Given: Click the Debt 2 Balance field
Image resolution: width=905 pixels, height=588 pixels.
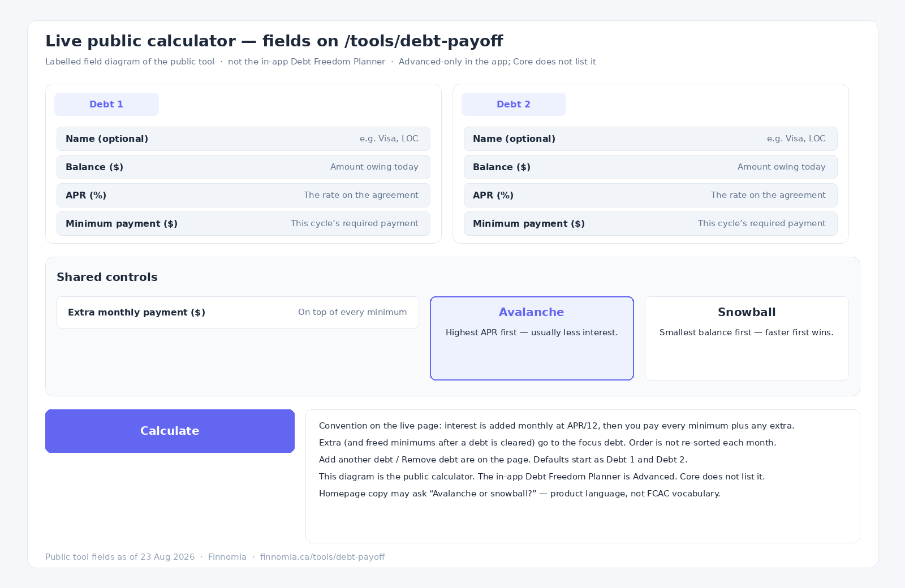Looking at the screenshot, I should coord(650,167).
